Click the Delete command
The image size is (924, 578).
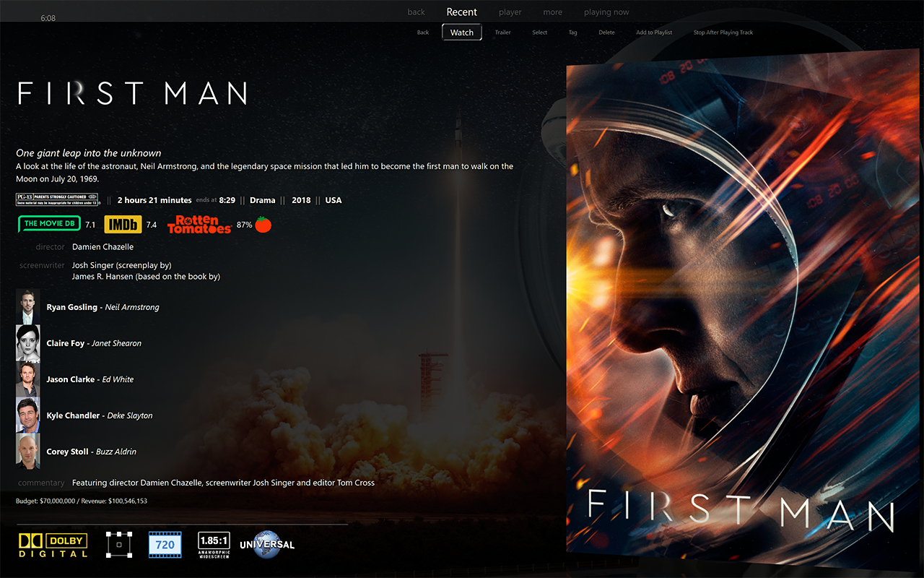tap(607, 33)
